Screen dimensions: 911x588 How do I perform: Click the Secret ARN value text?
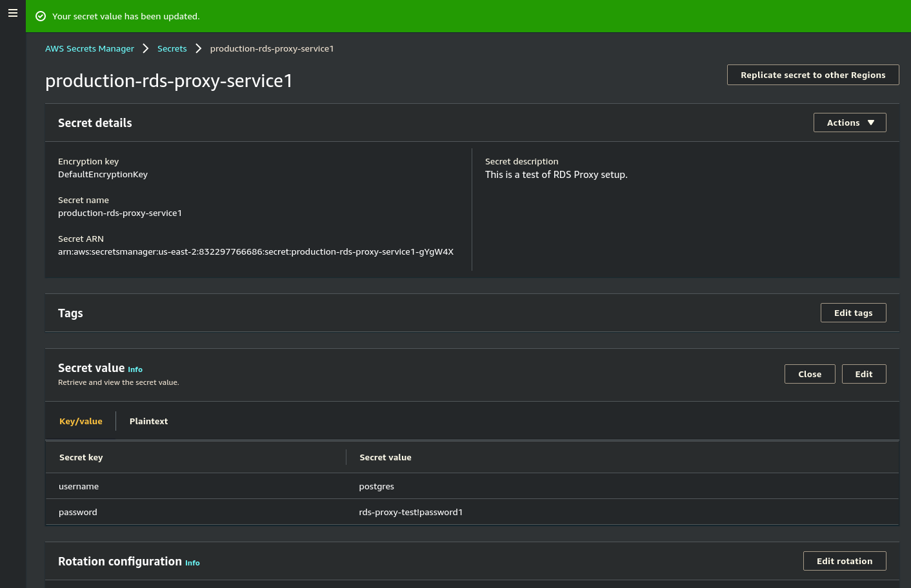tap(255, 251)
